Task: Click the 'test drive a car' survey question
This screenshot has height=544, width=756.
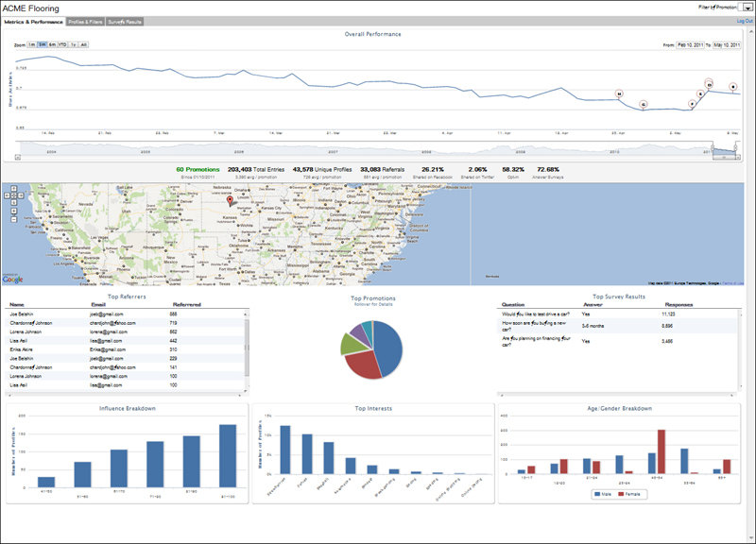Action: 536,314
